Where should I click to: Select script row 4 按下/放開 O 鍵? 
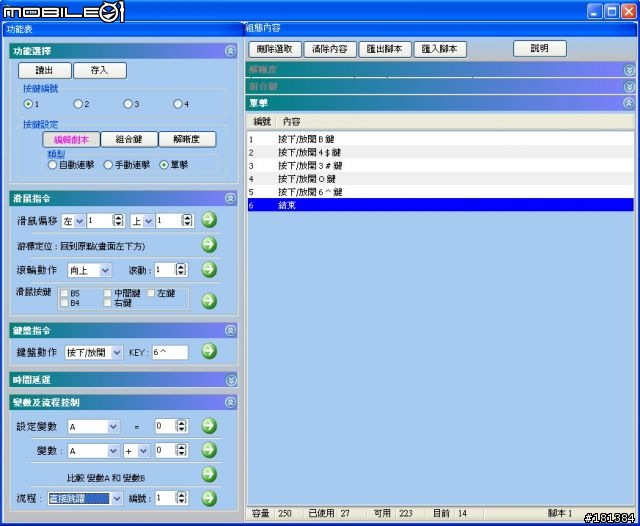pos(441,179)
